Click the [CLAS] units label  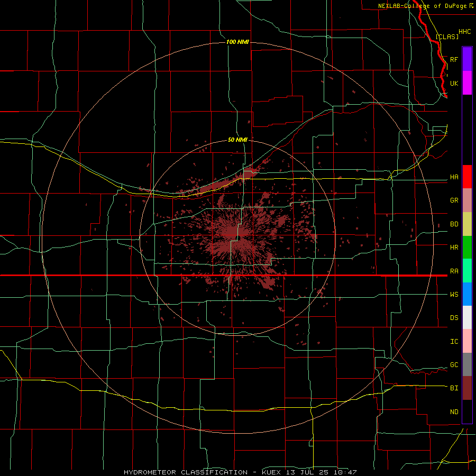447,36
